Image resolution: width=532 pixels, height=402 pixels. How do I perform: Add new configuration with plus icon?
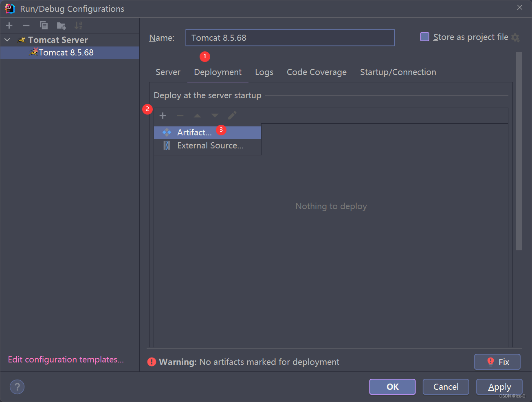pyautogui.click(x=9, y=26)
